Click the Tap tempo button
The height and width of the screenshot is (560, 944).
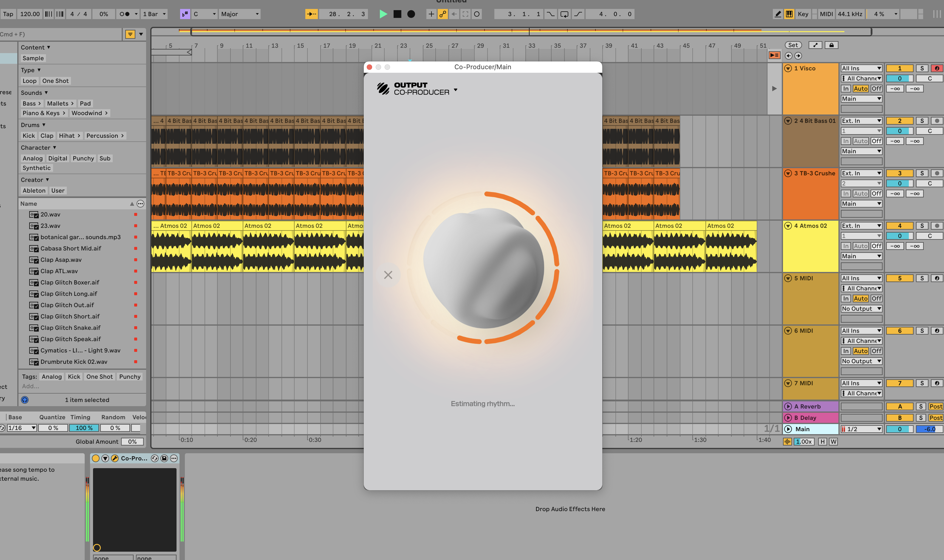click(x=8, y=14)
